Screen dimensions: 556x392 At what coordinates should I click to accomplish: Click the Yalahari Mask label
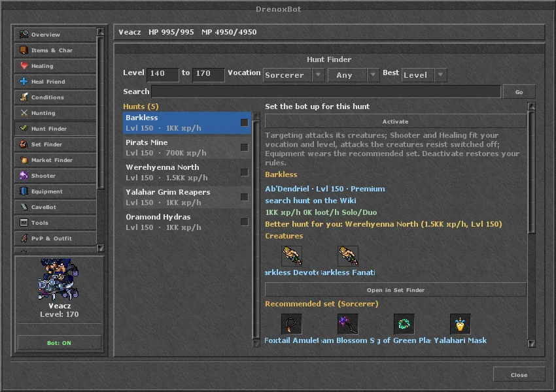(x=460, y=340)
